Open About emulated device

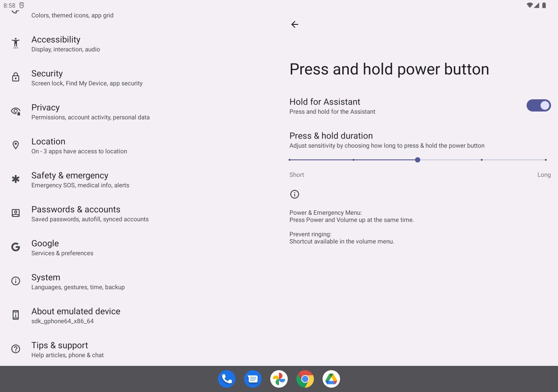click(139, 315)
